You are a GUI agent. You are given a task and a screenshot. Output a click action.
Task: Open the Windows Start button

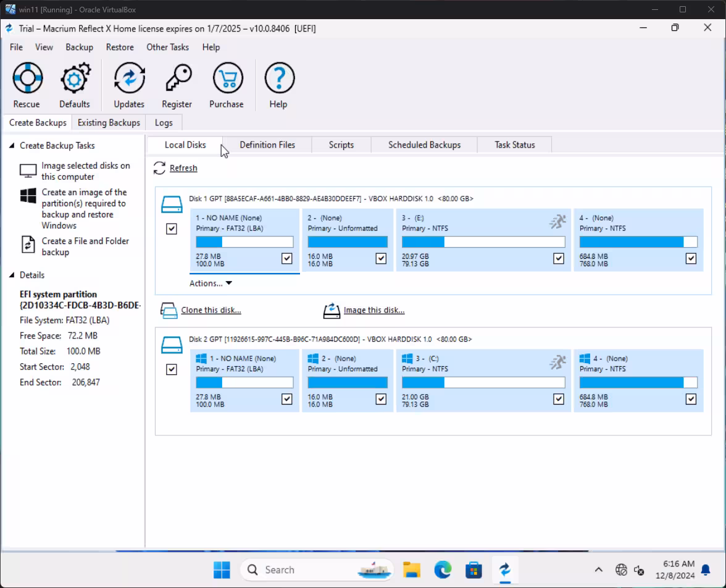[222, 570]
